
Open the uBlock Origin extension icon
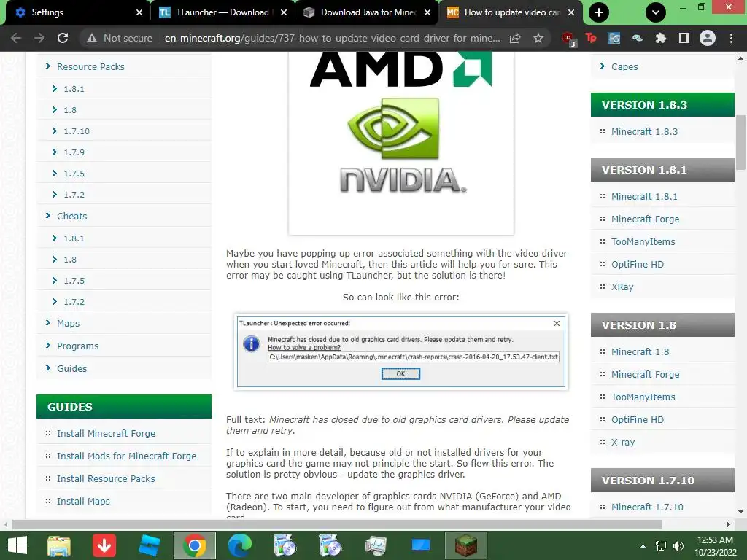[569, 39]
